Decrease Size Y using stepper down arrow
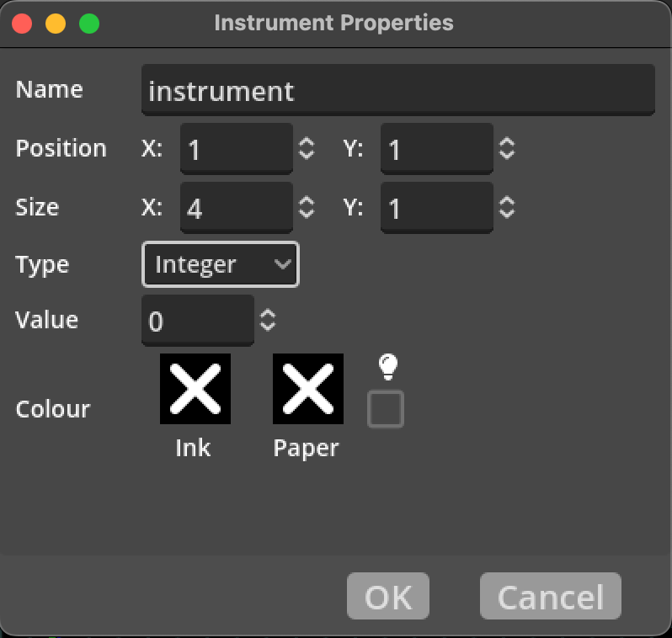Screen dimensions: 672x638 tap(507, 213)
